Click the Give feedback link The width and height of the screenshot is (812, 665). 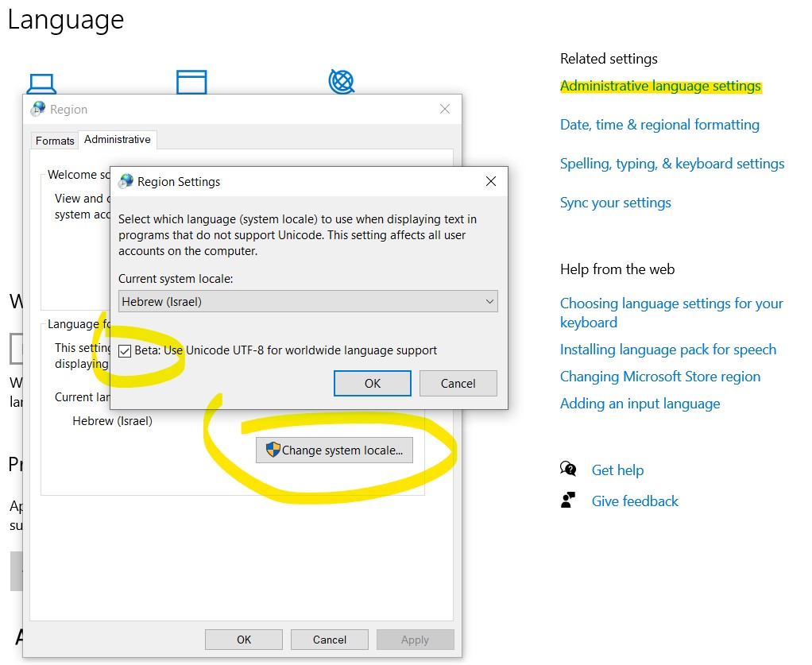[635, 501]
